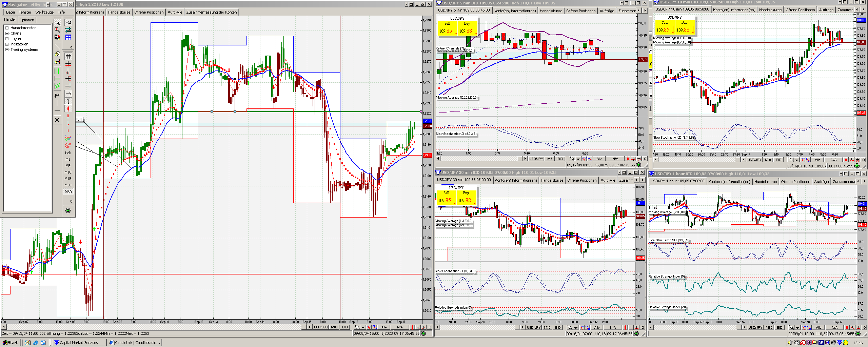The width and height of the screenshot is (868, 347).
Task: Click Buy 109.88 in the USD/JPY 30 min chart
Action: (x=466, y=197)
